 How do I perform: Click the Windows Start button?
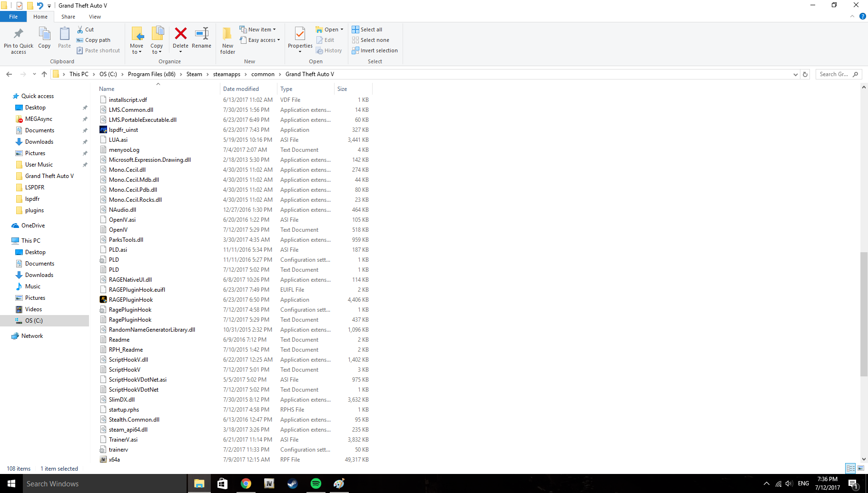[x=11, y=483]
